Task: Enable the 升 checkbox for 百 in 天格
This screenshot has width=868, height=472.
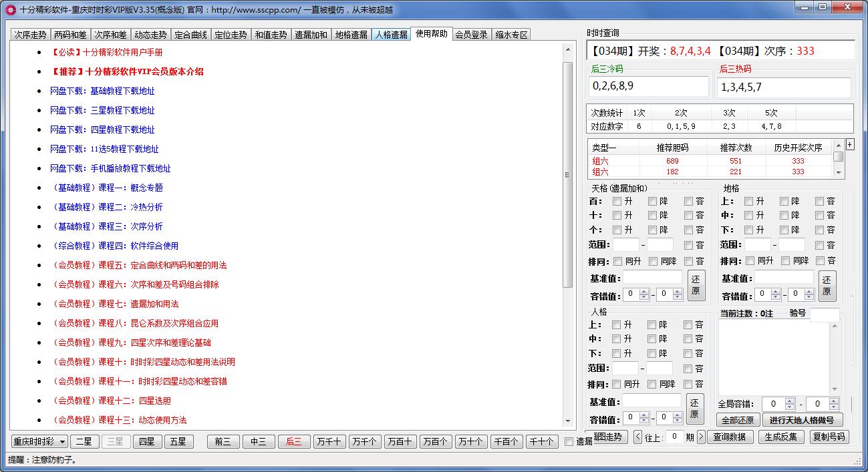Action: [617, 200]
